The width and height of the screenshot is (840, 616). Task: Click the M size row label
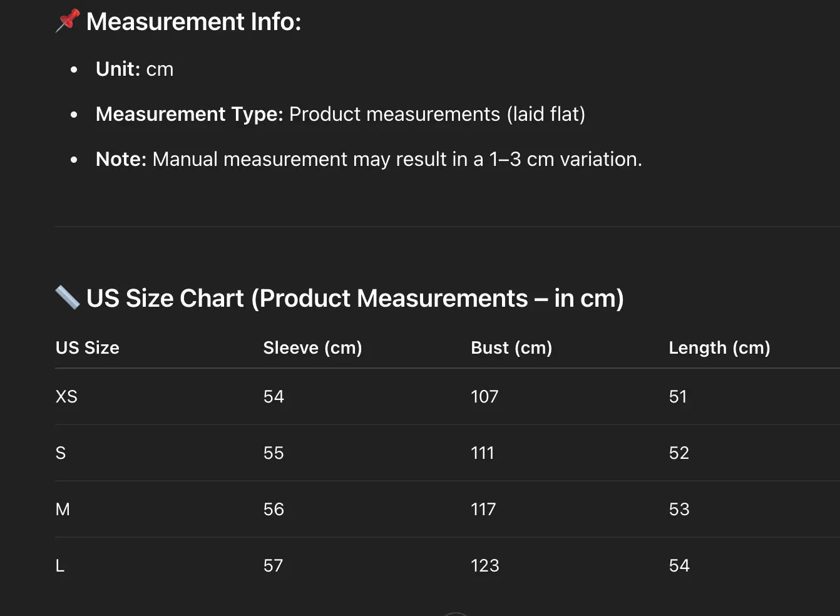coord(63,509)
